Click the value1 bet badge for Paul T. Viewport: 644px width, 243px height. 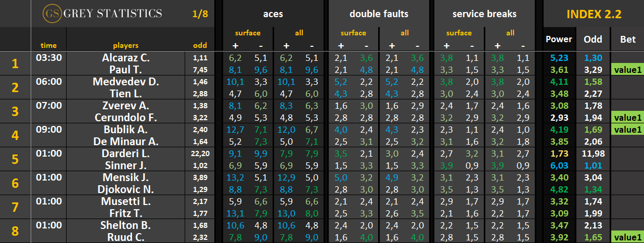coord(628,69)
